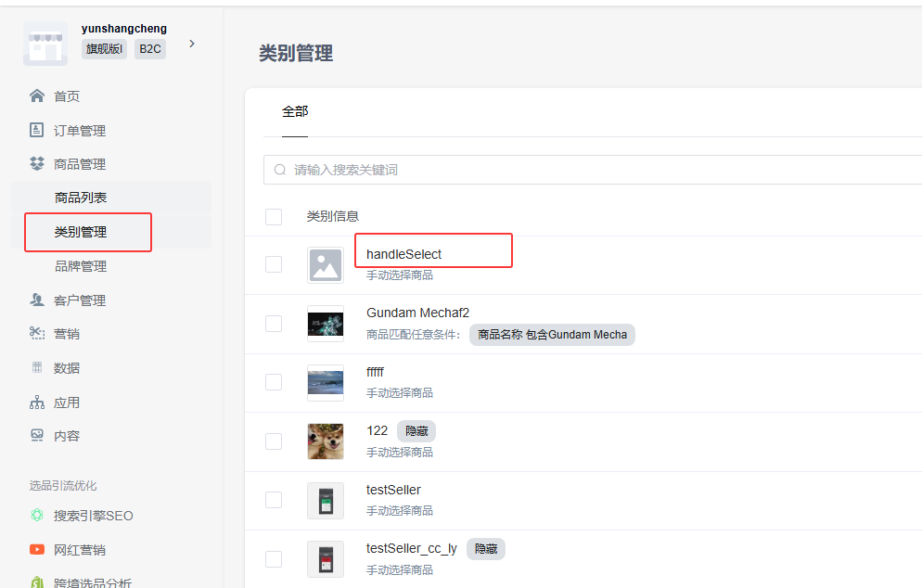Open the testSeller category link
This screenshot has height=588, width=922.
(393, 490)
